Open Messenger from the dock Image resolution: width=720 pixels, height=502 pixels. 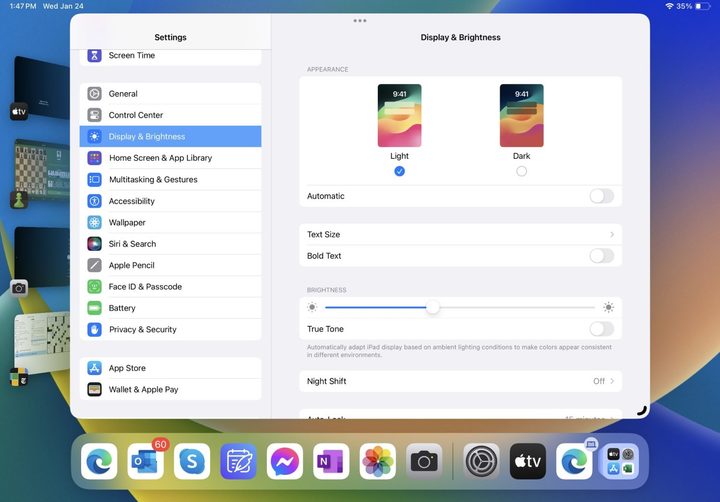(x=285, y=461)
